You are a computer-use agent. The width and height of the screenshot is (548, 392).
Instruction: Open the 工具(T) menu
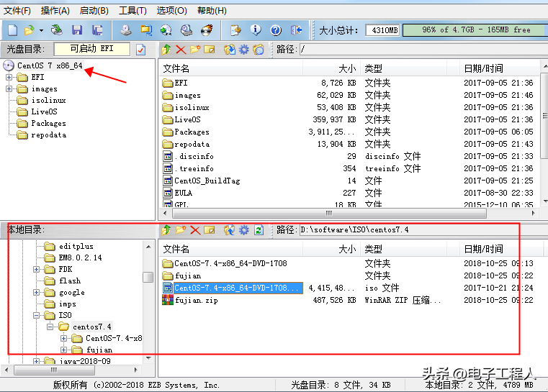pos(132,11)
